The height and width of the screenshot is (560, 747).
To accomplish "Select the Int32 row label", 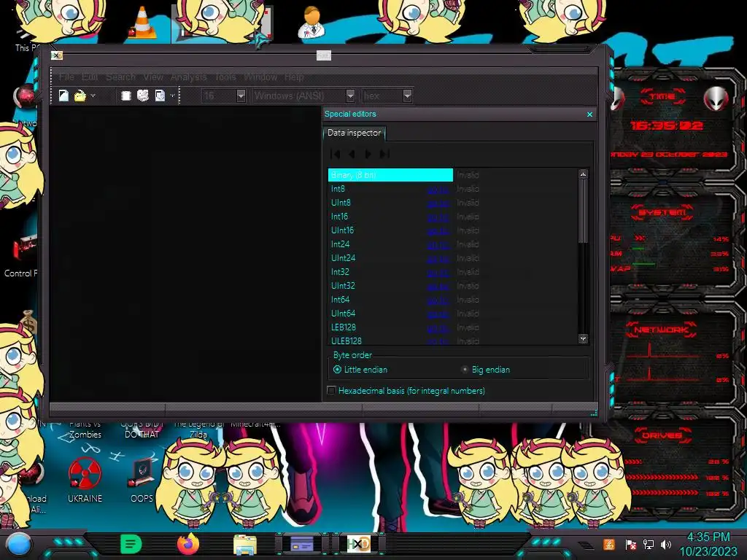I will 340,272.
